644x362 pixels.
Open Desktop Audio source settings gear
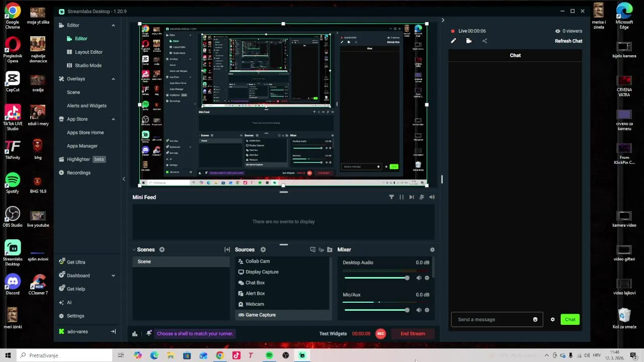(x=427, y=278)
